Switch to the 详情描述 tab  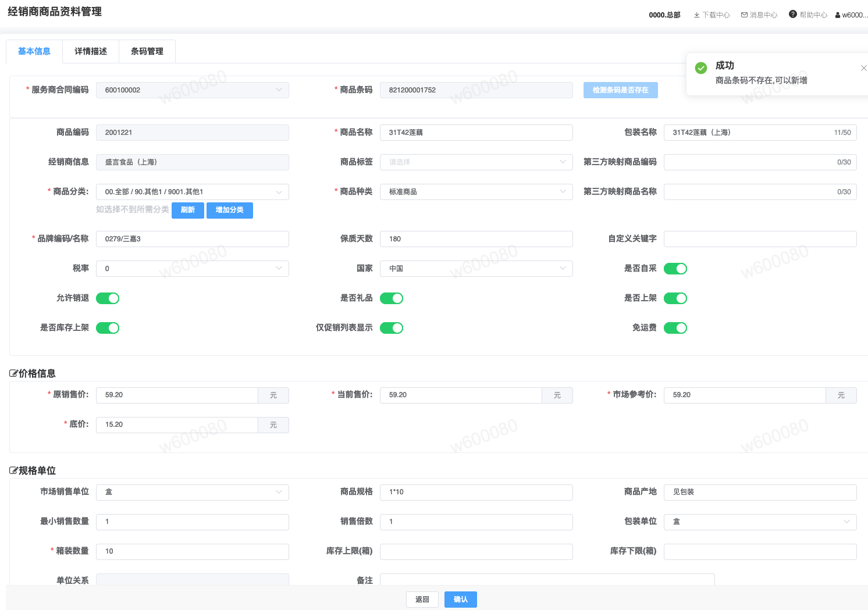(x=91, y=51)
